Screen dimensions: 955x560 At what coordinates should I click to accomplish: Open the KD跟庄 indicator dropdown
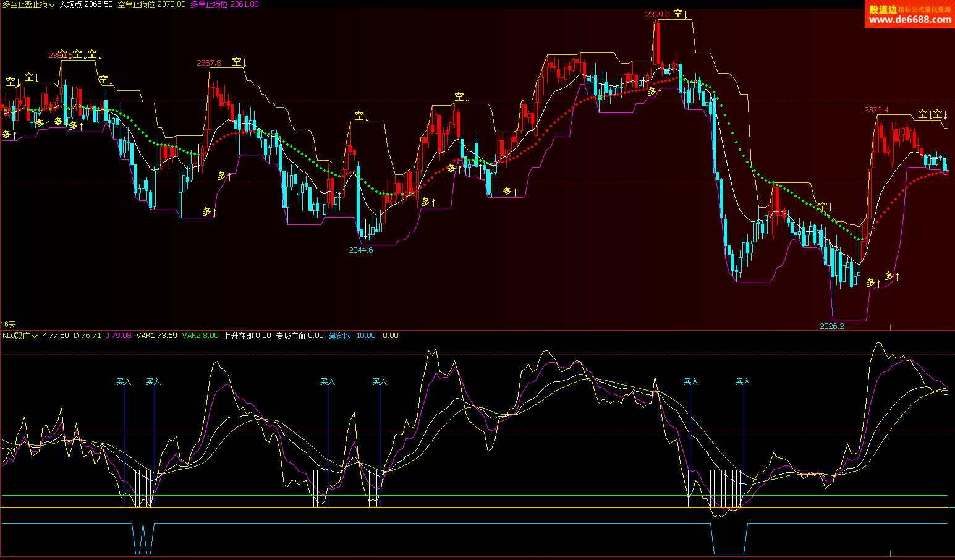pos(20,336)
